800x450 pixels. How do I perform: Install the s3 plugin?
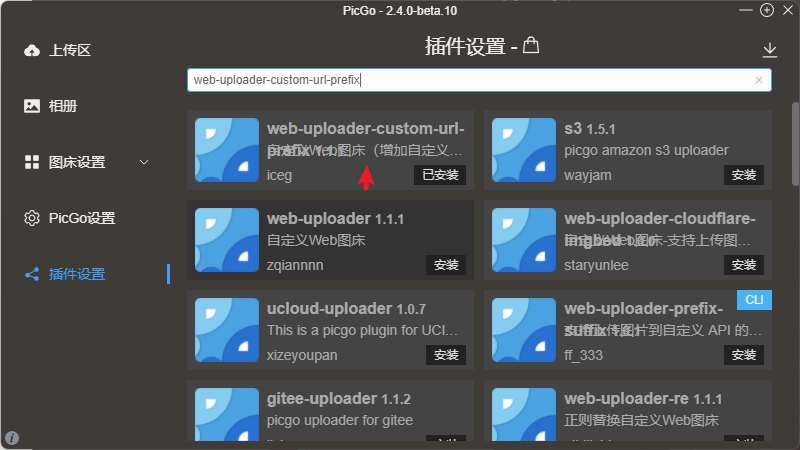[x=744, y=175]
